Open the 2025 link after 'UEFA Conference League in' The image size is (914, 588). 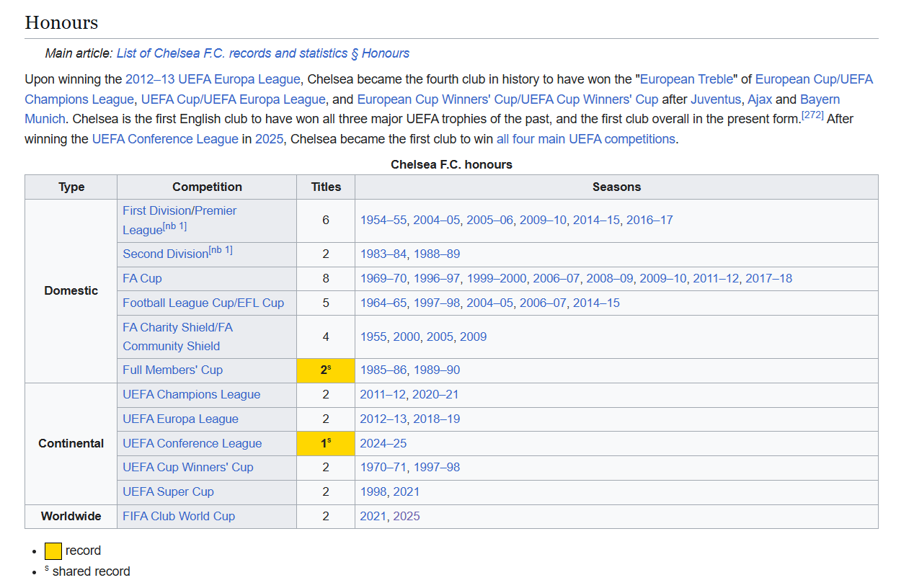point(269,139)
